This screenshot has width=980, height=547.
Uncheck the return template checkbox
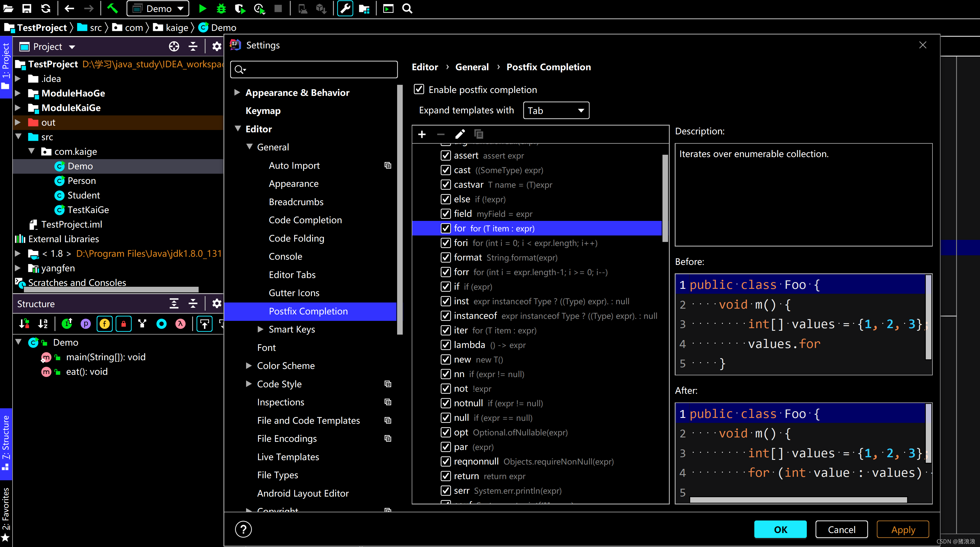(446, 476)
